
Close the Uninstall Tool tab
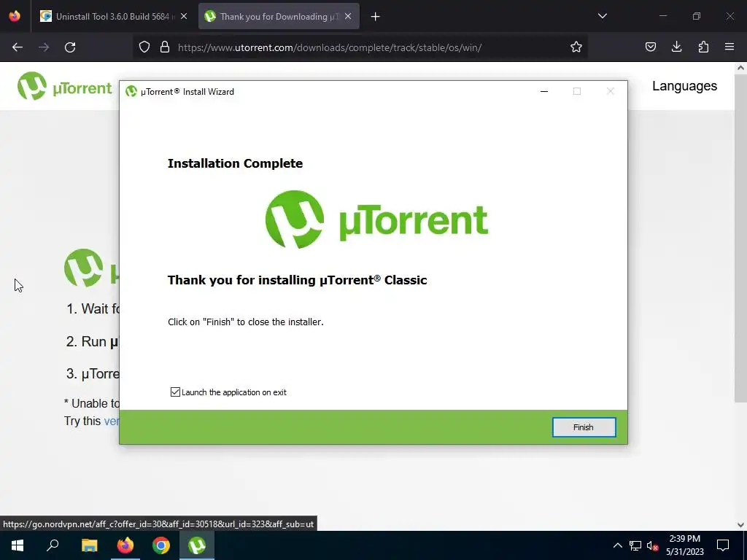[184, 17]
